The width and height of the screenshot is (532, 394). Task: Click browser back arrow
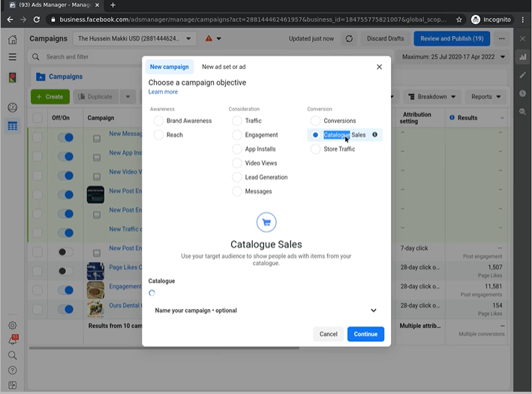(x=10, y=20)
